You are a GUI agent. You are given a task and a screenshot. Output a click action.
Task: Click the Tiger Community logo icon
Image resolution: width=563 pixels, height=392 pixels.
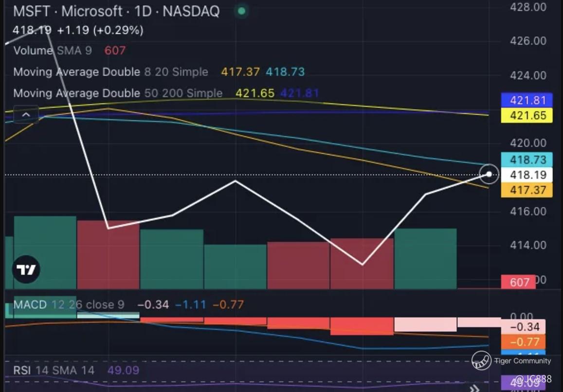coord(481,360)
